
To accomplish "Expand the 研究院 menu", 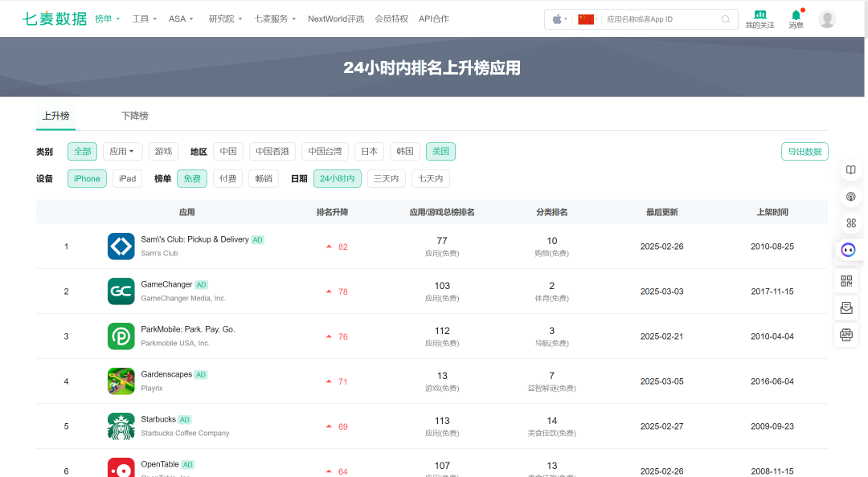I will click(x=225, y=18).
